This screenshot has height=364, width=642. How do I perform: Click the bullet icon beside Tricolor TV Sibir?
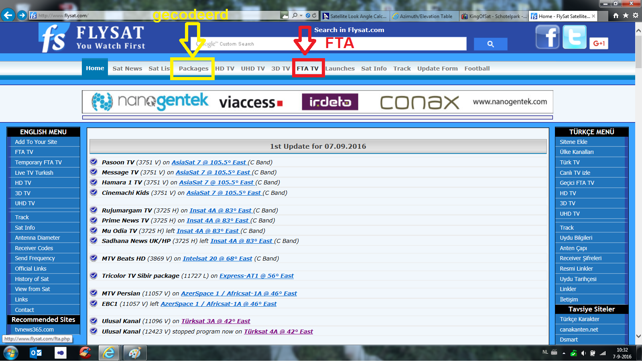(93, 275)
